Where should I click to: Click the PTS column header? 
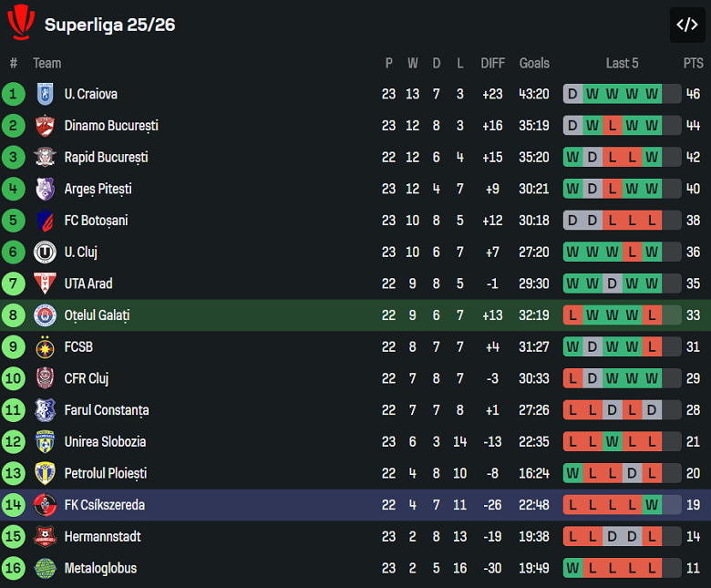coord(693,63)
